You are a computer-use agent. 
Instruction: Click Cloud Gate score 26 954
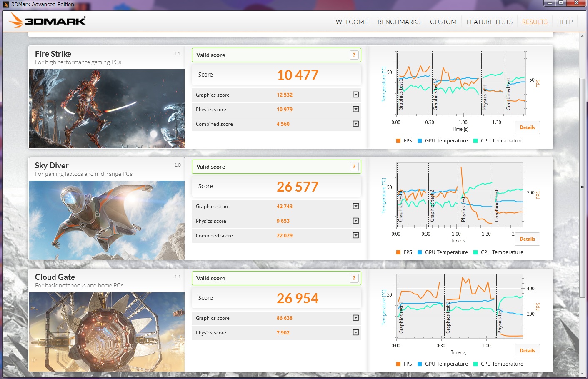298,298
